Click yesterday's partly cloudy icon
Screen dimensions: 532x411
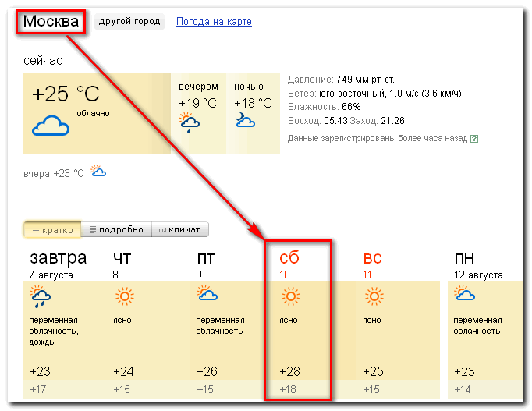98,171
